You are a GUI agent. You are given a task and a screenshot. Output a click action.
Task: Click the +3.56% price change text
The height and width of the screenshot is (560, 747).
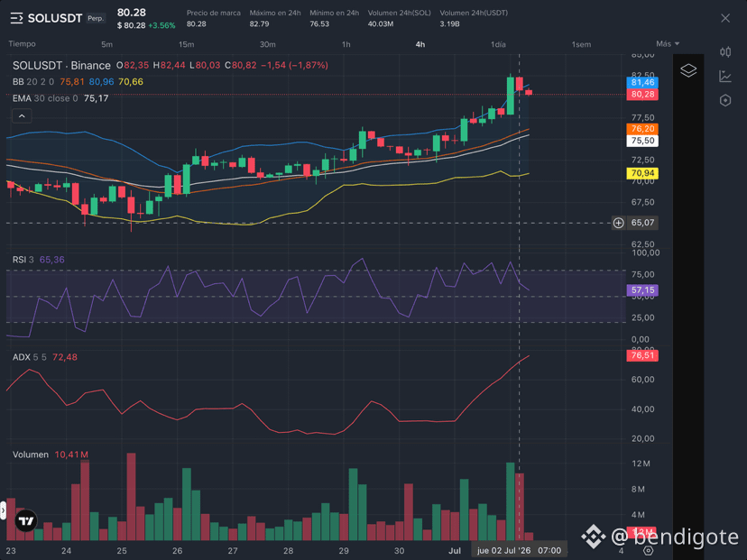161,26
